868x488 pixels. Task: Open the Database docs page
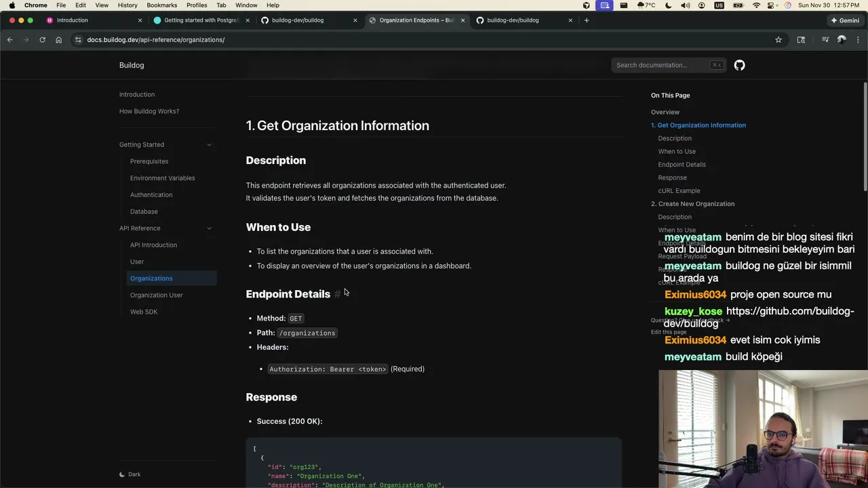(144, 211)
